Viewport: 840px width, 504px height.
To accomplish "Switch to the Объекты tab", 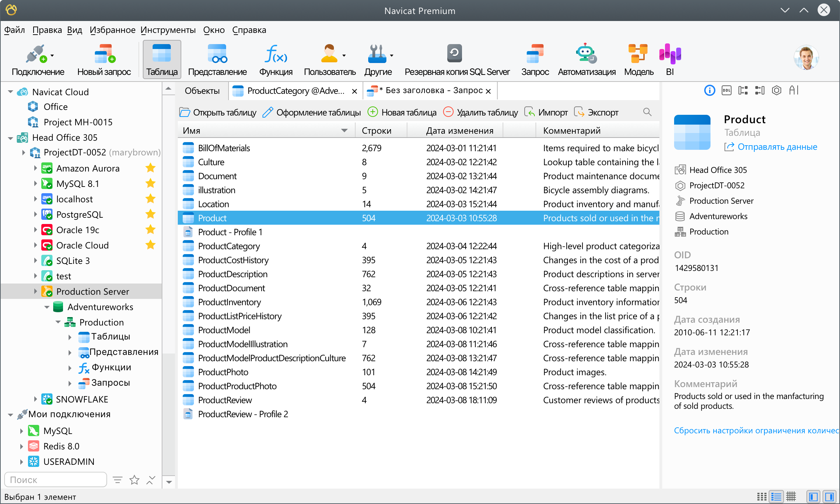I will [x=202, y=91].
